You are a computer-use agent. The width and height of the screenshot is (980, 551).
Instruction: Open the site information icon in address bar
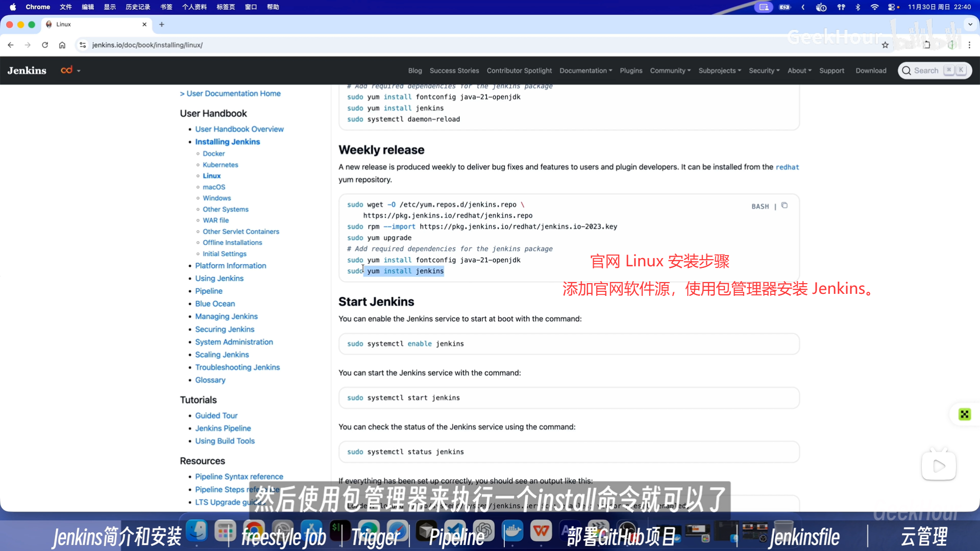[83, 45]
